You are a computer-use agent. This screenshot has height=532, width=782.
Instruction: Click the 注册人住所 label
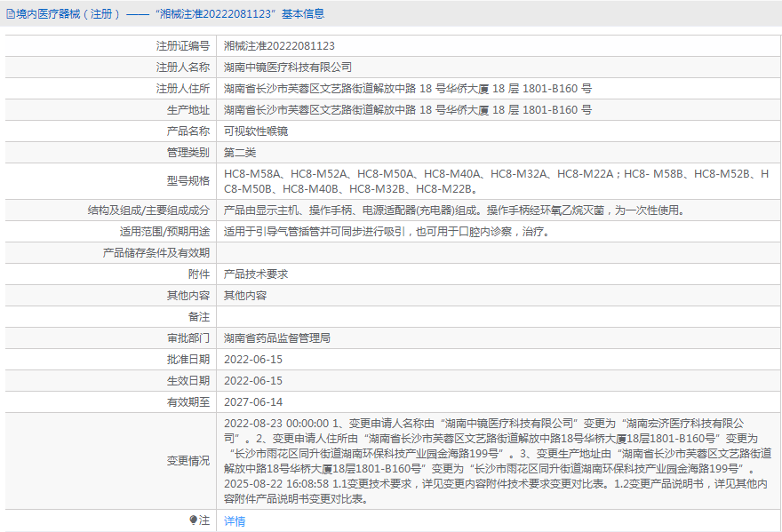pos(182,88)
